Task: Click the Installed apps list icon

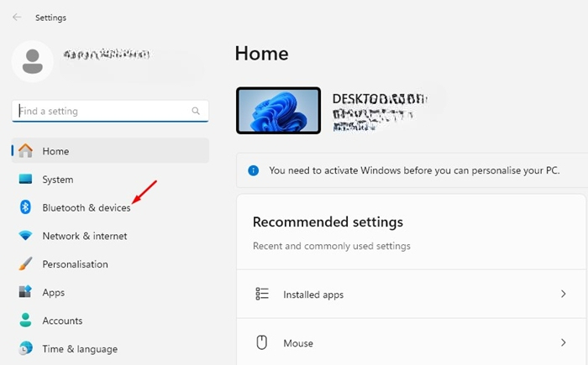Action: (x=262, y=294)
